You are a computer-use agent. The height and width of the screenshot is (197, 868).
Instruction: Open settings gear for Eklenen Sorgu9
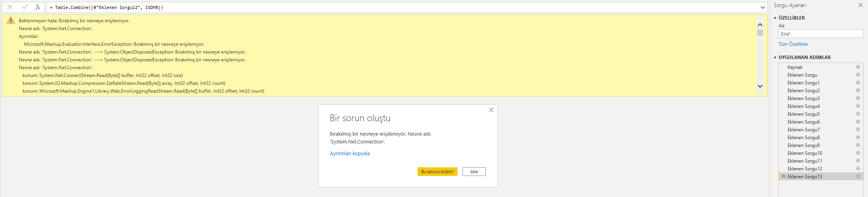click(x=858, y=145)
